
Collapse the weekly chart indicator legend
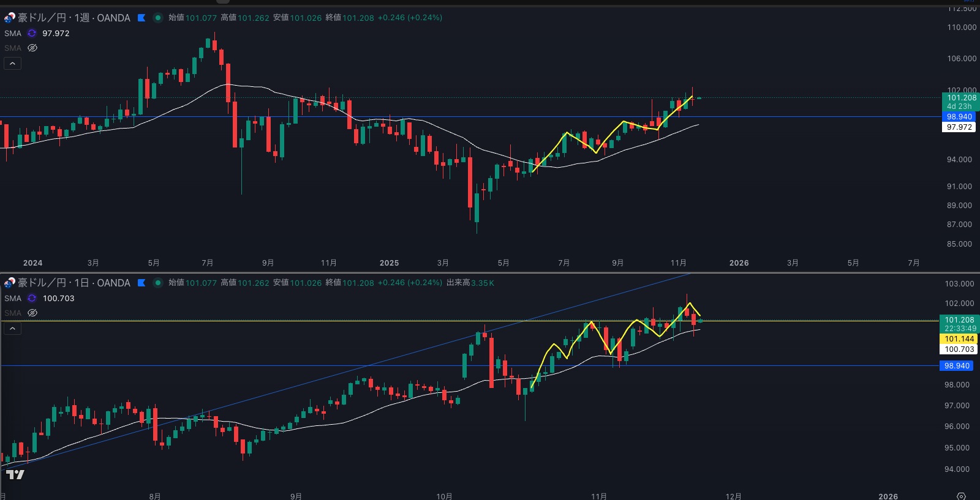click(x=12, y=63)
